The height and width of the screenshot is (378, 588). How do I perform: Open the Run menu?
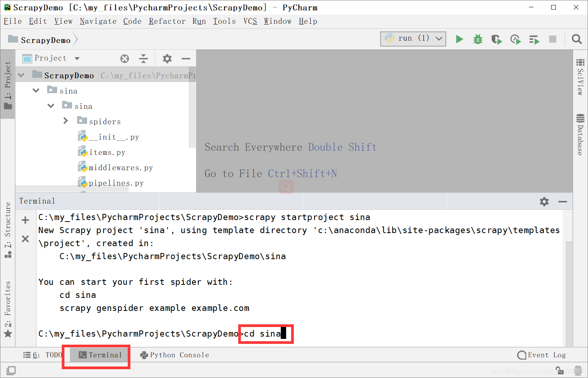[199, 21]
